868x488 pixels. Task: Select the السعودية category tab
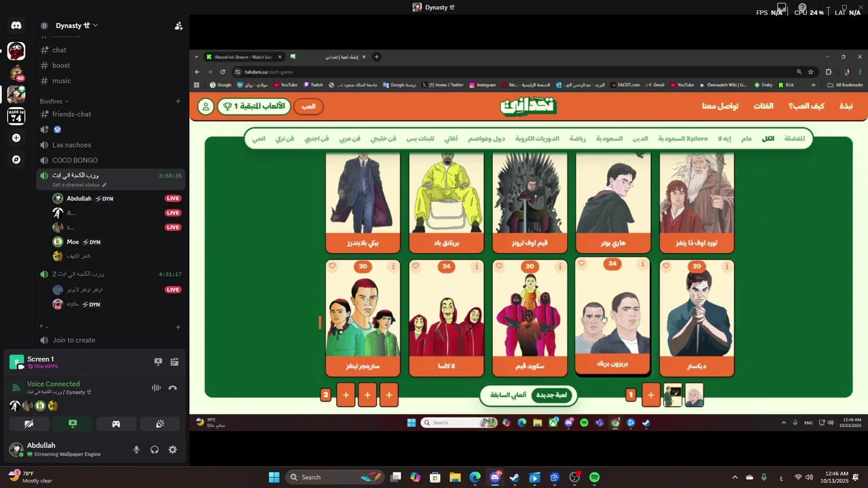pos(609,138)
